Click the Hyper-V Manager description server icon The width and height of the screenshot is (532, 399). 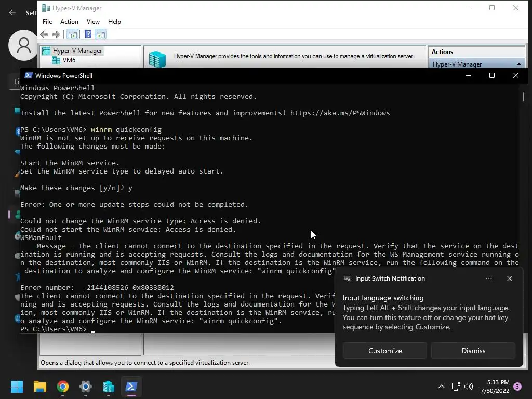[x=157, y=59]
